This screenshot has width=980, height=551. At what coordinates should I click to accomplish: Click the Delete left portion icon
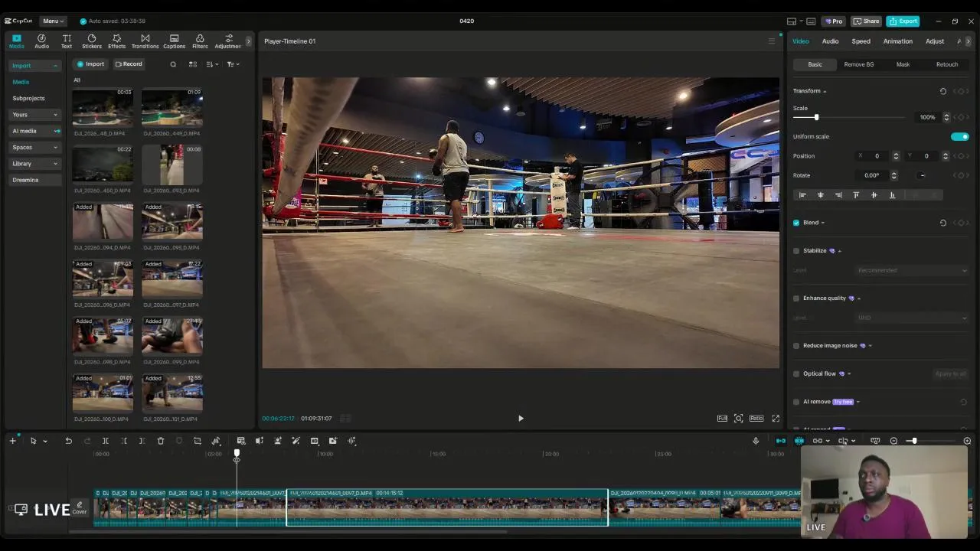[124, 441]
